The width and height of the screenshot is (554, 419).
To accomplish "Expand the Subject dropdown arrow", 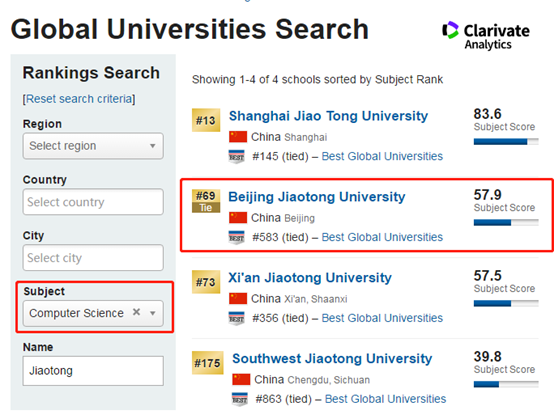I will (153, 313).
